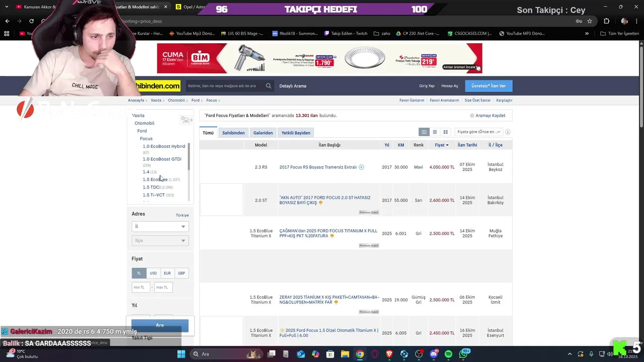Click the category list scrollbar
Image resolution: width=644 pixels, height=362 pixels.
189,156
